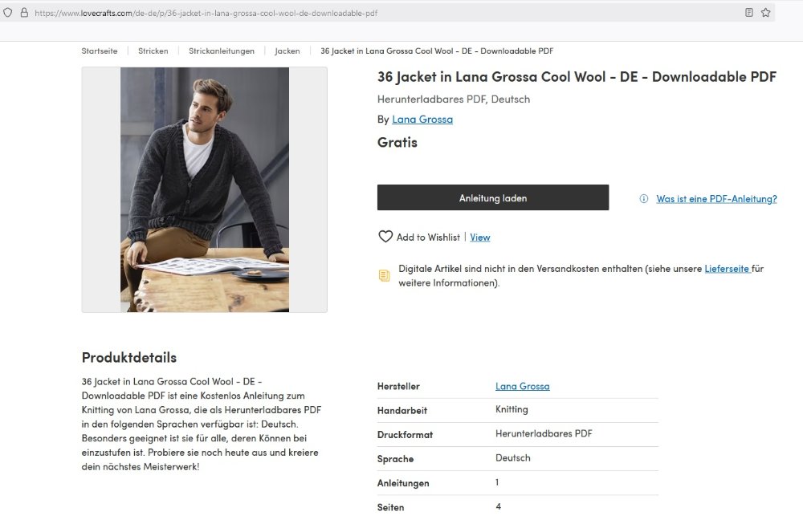The width and height of the screenshot is (803, 532).
Task: Click the Produktdetails heading
Action: tap(129, 357)
